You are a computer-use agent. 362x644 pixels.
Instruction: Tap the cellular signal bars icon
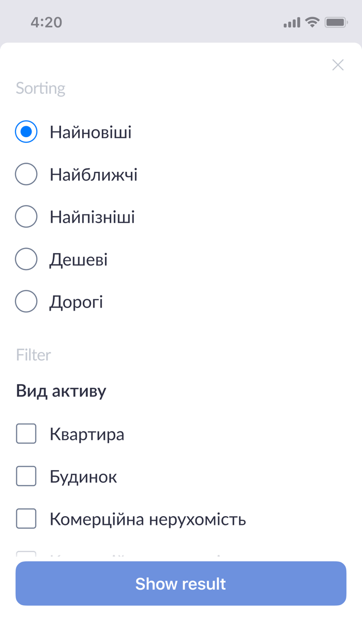tap(293, 22)
